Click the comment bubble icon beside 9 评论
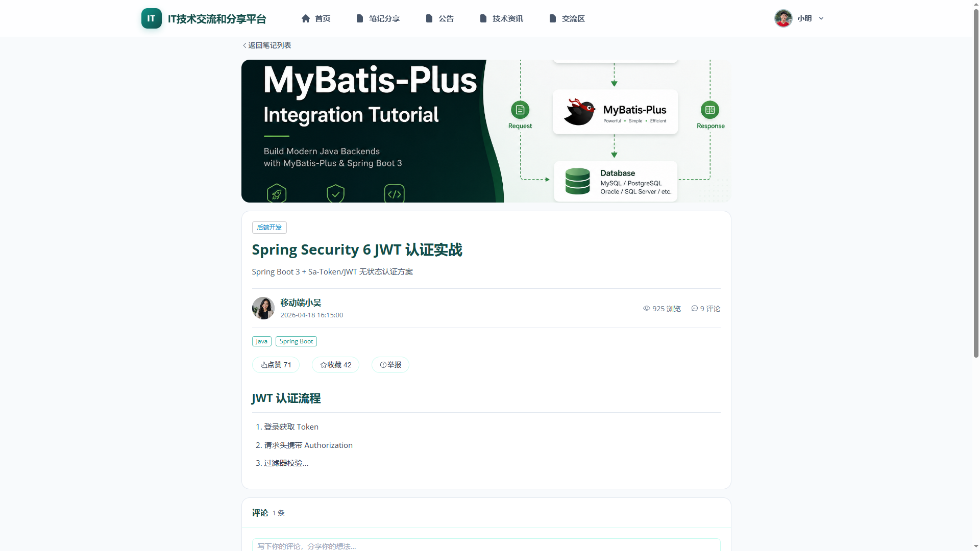This screenshot has height=551, width=980. point(695,309)
